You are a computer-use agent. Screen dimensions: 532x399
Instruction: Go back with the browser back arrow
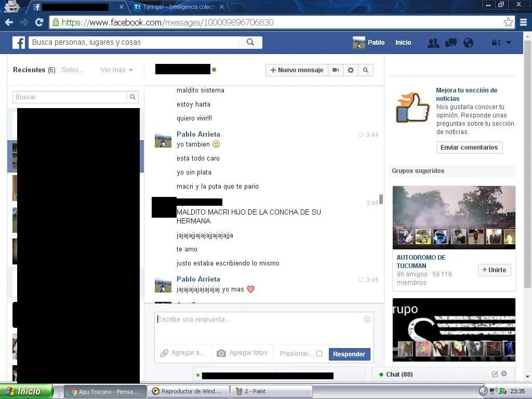click(9, 22)
